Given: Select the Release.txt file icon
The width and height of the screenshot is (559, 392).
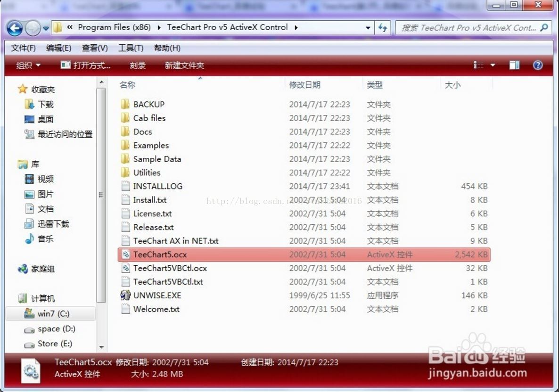Looking at the screenshot, I should (x=125, y=227).
